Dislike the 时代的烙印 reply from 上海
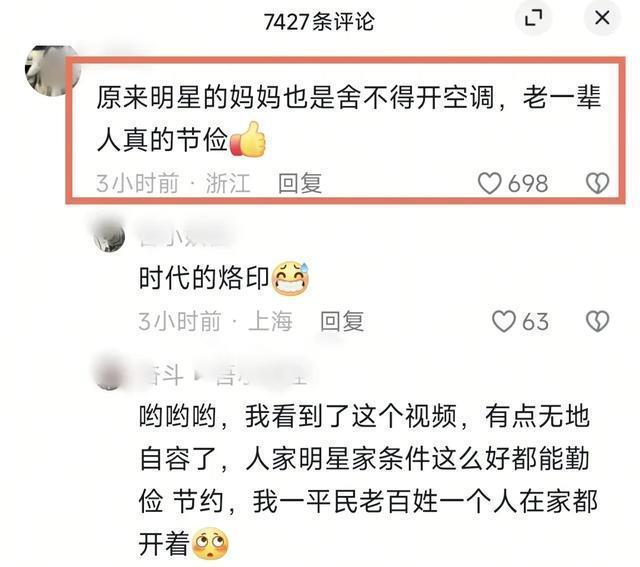640x567 pixels. [598, 321]
